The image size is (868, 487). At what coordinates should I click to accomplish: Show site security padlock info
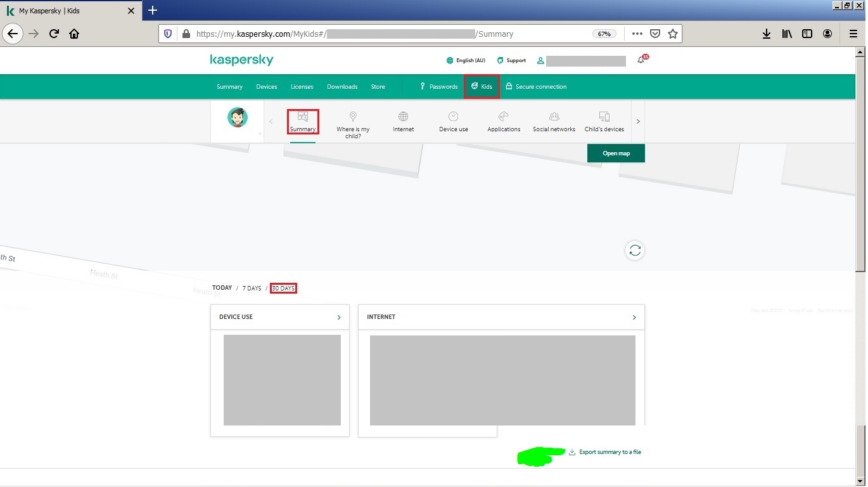[x=186, y=34]
